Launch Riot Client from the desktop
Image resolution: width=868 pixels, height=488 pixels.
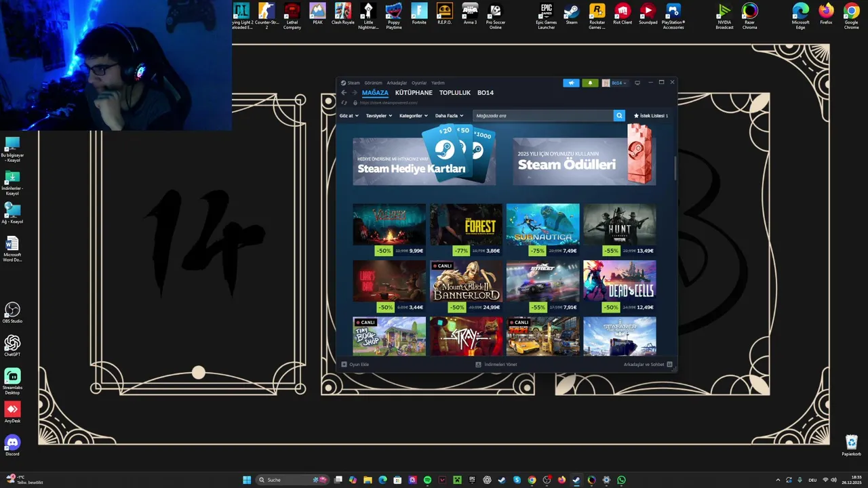coord(623,14)
